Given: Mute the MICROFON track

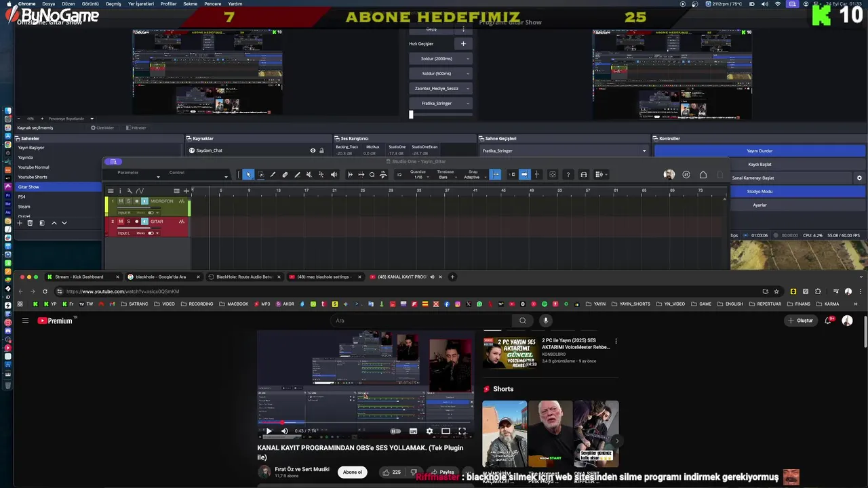Looking at the screenshot, I should tap(121, 201).
